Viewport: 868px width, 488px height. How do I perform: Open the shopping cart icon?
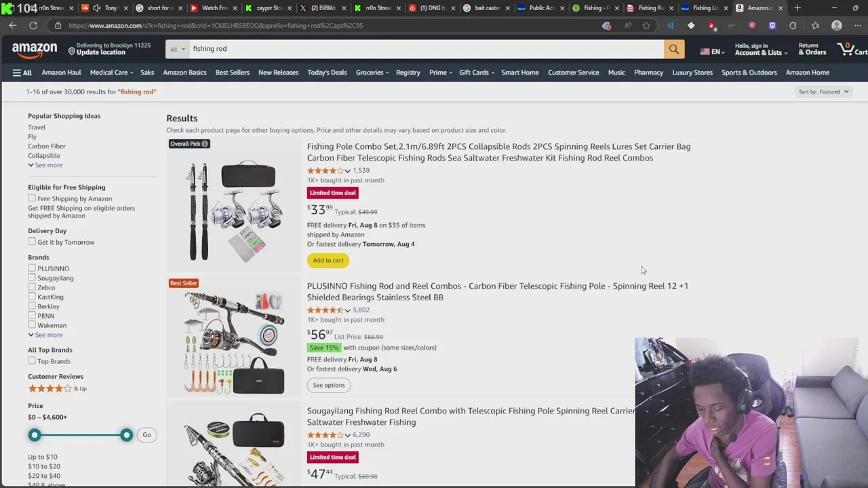(852, 49)
